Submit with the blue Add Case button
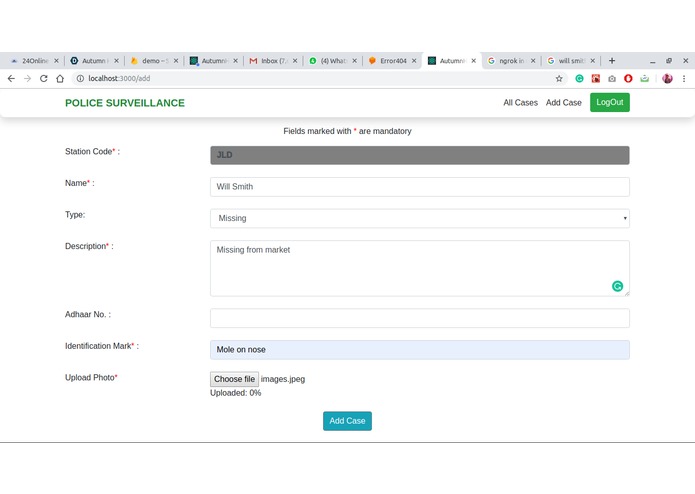 click(x=347, y=421)
